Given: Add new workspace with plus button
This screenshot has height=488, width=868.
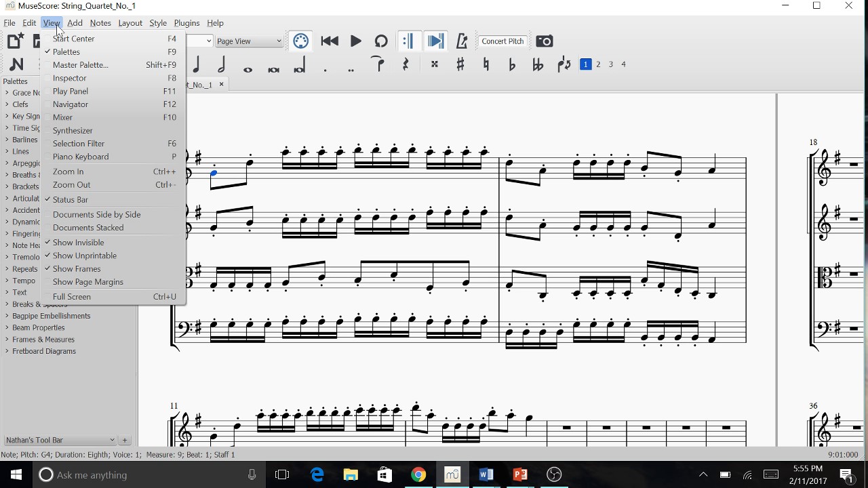Looking at the screenshot, I should pyautogui.click(x=125, y=440).
